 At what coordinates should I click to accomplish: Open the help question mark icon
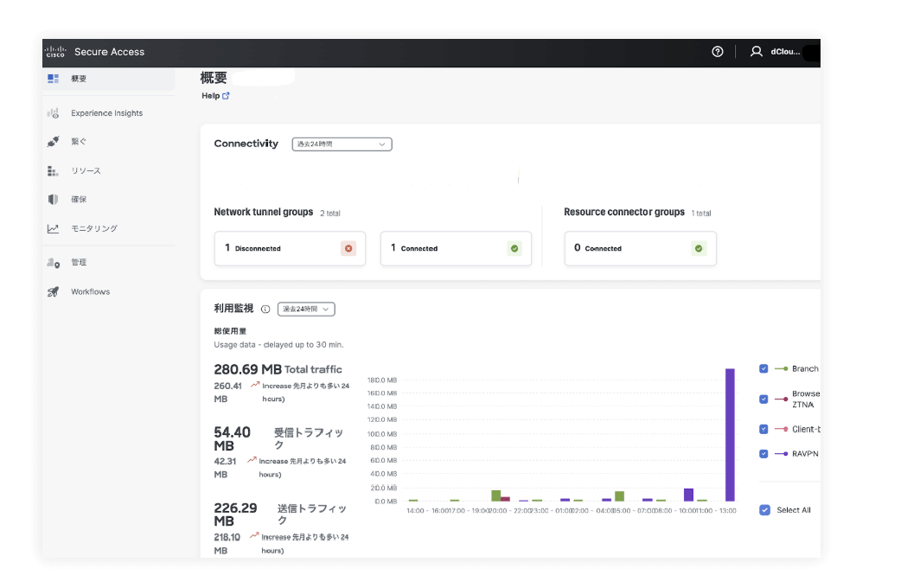point(717,52)
